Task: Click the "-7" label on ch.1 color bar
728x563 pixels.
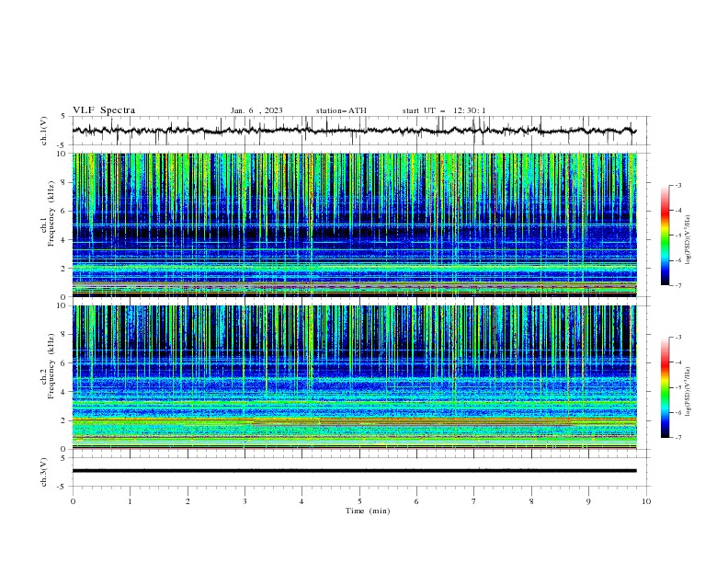Action: coord(678,285)
